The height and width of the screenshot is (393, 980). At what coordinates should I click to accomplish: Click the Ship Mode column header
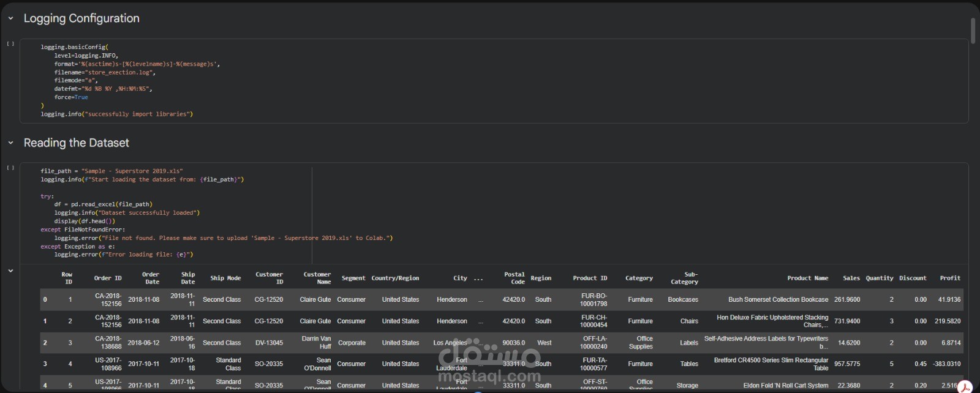[225, 278]
